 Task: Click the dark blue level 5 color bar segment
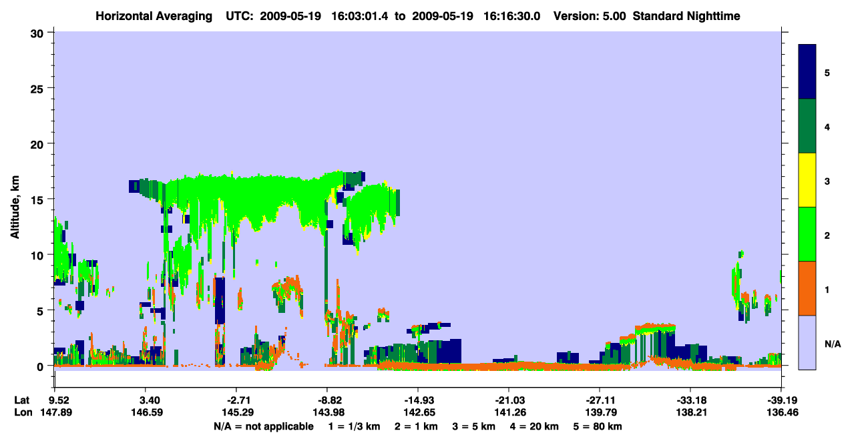click(x=807, y=72)
